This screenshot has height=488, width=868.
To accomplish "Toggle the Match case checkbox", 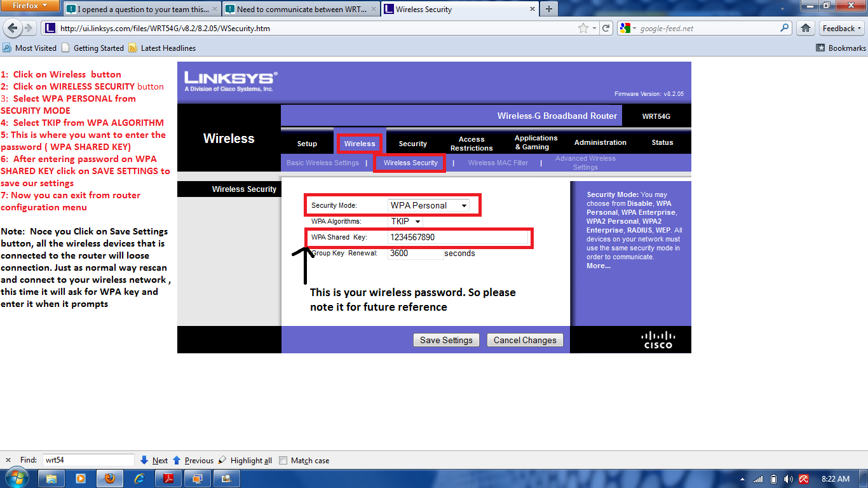I will tap(283, 461).
